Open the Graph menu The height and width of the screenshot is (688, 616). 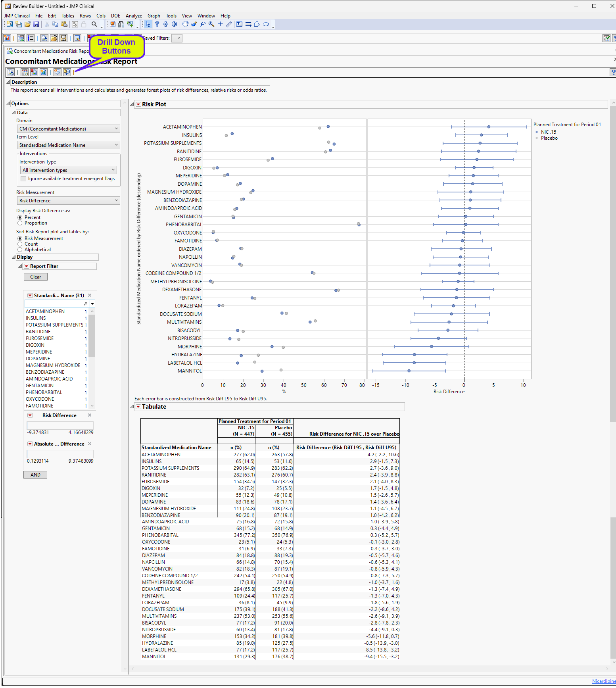tap(154, 16)
